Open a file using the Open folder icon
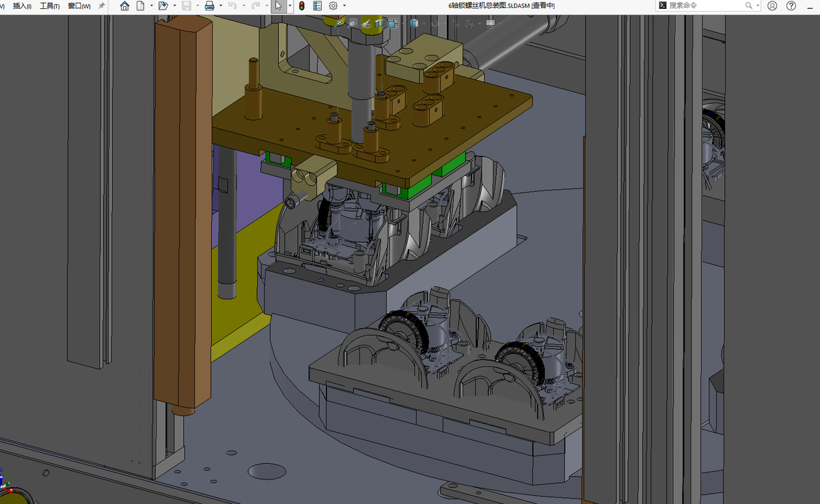This screenshot has height=504, width=820. [x=163, y=5]
